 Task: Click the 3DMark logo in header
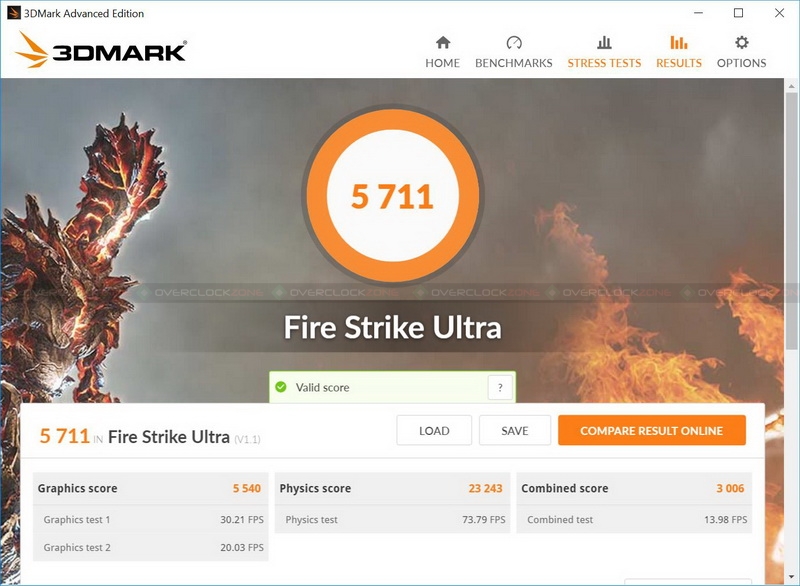(x=101, y=50)
